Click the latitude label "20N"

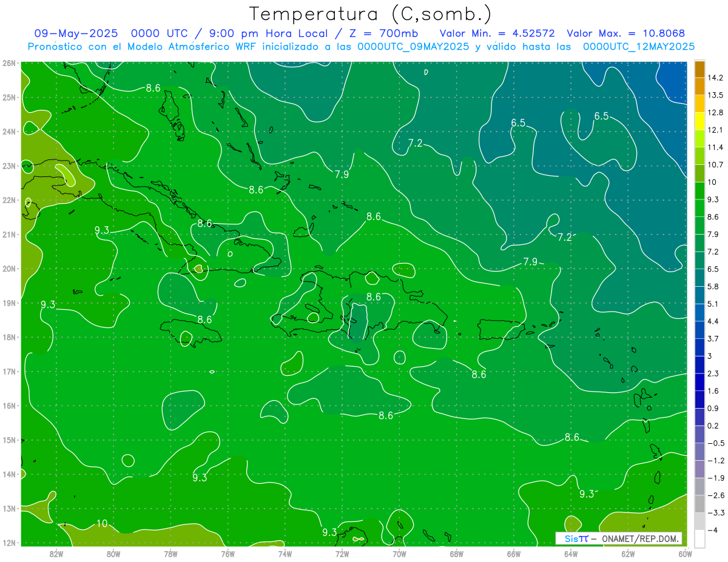click(x=8, y=269)
